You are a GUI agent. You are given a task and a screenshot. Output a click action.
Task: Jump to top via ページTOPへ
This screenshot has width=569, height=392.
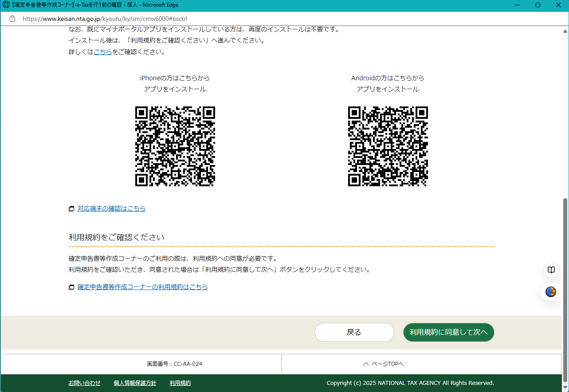(x=383, y=364)
